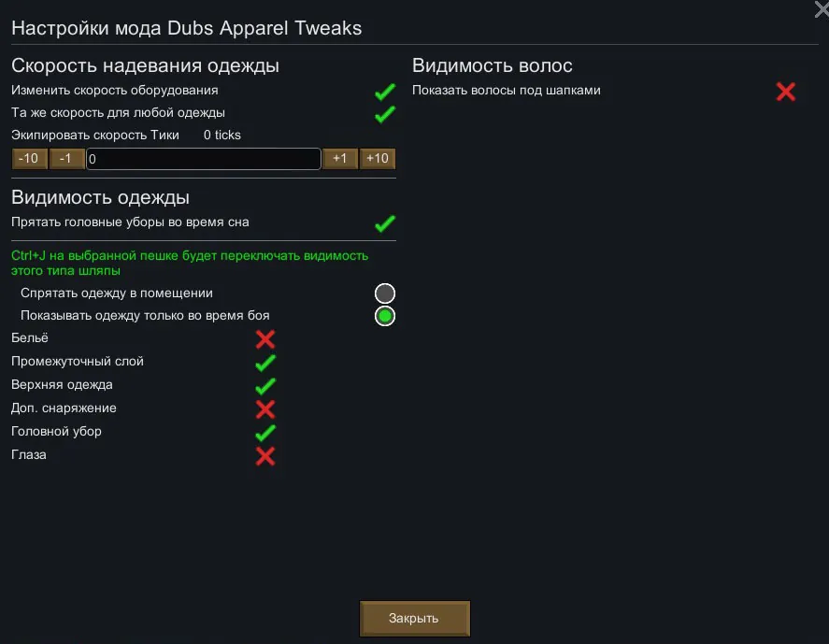Toggle "Прятать головные уборы во время сна"

click(x=384, y=223)
